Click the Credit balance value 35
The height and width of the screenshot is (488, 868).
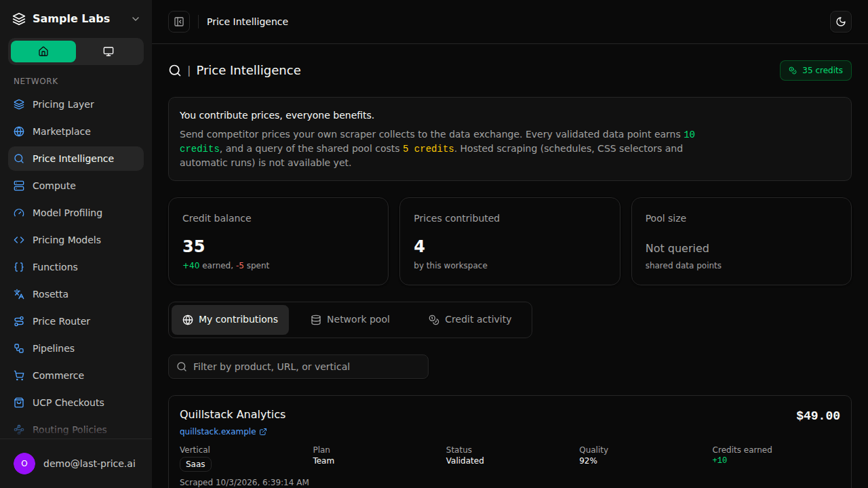[193, 246]
